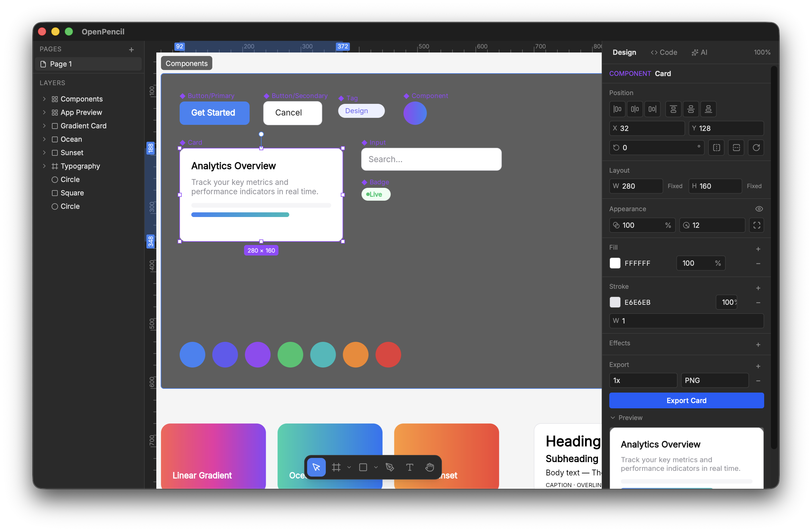
Task: Align left in Position section
Action: [617, 109]
